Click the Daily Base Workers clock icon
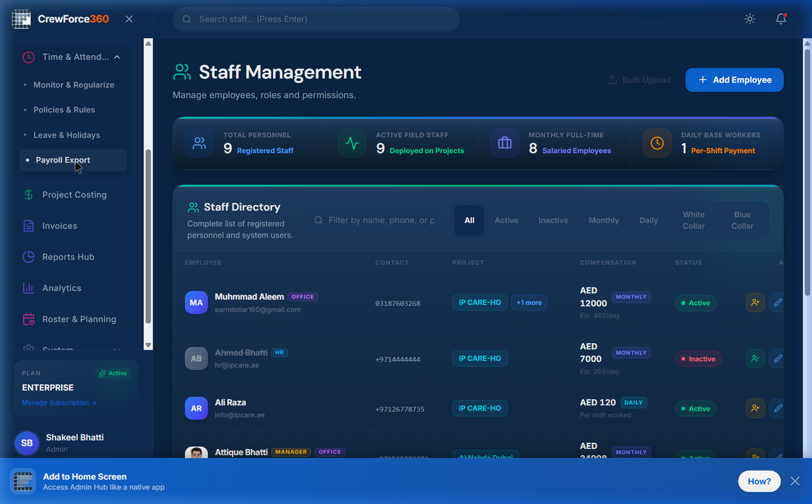Viewport: 812px width, 504px height. coord(657,144)
